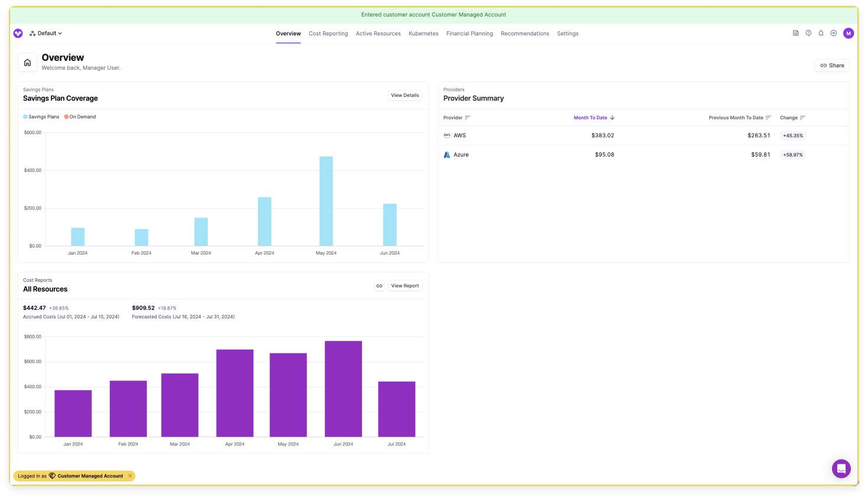Click the Jan 2024 All Resources bar
This screenshot has width=868, height=498.
point(73,414)
